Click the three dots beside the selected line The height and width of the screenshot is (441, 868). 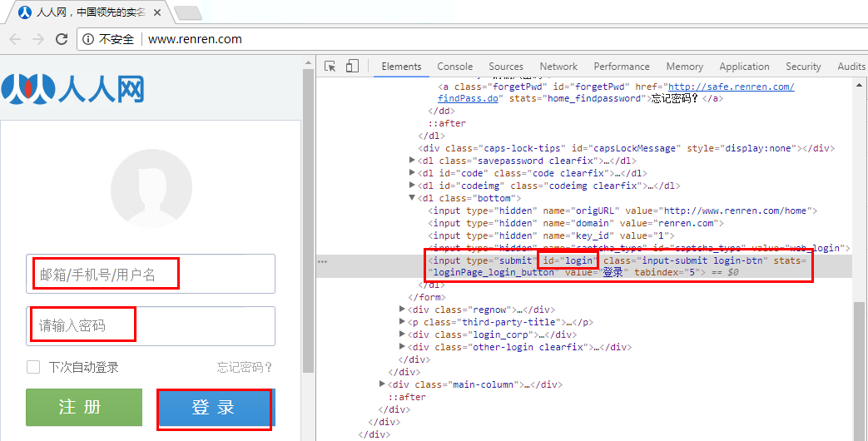click(321, 261)
